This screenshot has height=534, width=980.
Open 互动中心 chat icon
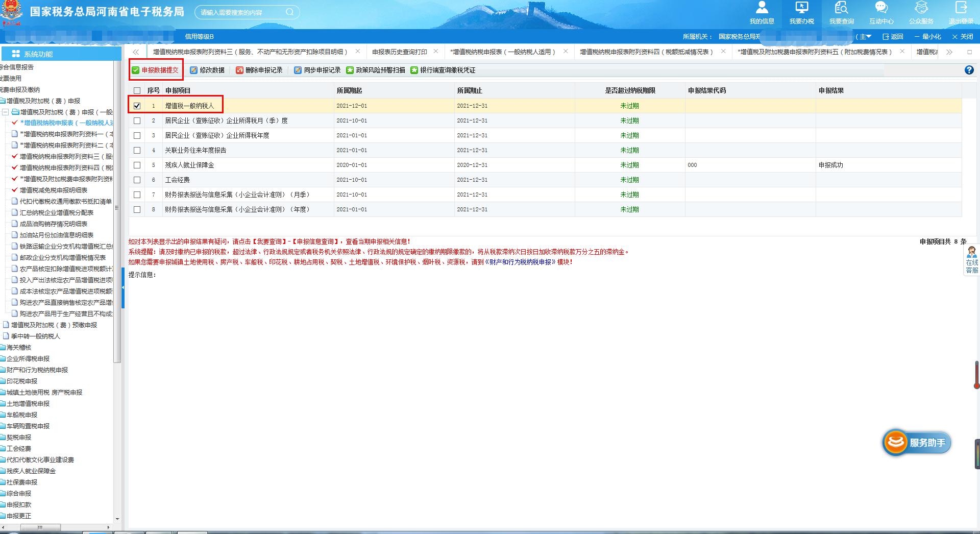pyautogui.click(x=881, y=12)
